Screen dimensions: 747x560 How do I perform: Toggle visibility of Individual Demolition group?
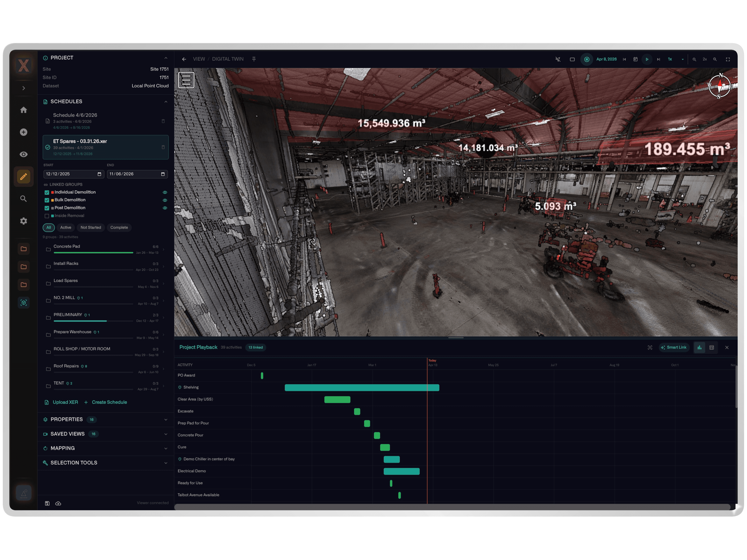pos(165,192)
